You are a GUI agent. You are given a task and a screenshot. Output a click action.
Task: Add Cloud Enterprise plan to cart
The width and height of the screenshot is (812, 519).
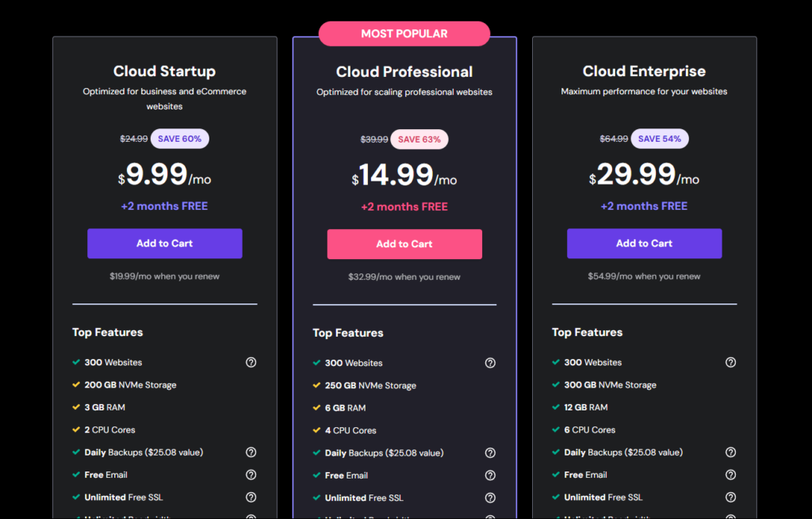point(644,243)
